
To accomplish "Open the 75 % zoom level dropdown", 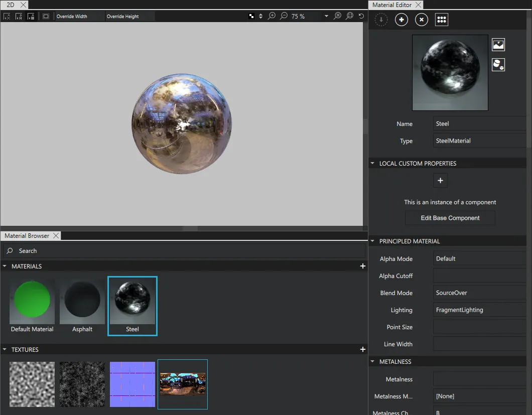I will pos(326,16).
